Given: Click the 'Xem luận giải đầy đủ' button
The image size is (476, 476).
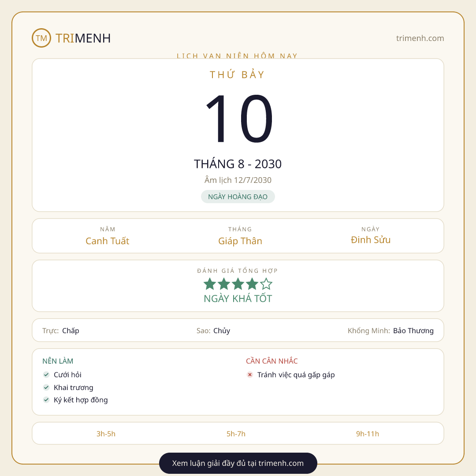Looking at the screenshot, I should [x=238, y=463].
